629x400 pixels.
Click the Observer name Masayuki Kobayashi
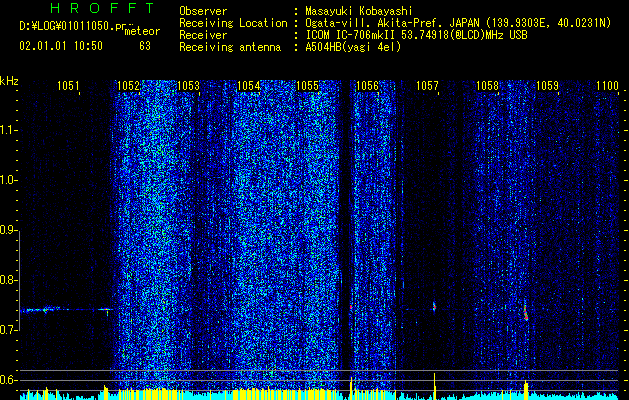point(359,11)
